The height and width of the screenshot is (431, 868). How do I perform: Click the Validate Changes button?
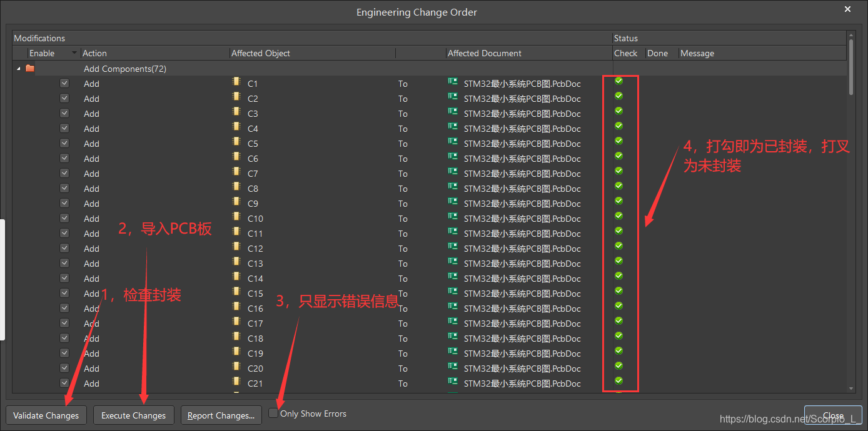tap(46, 415)
